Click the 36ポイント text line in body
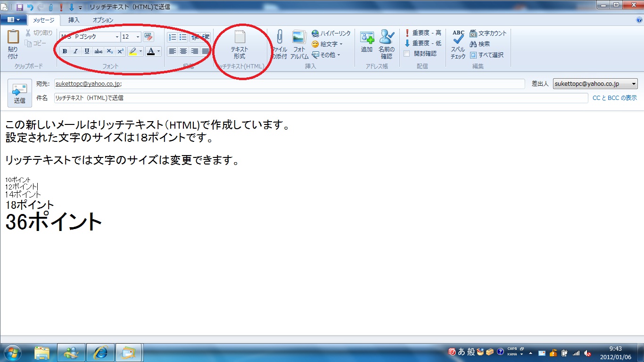 pos(54,222)
